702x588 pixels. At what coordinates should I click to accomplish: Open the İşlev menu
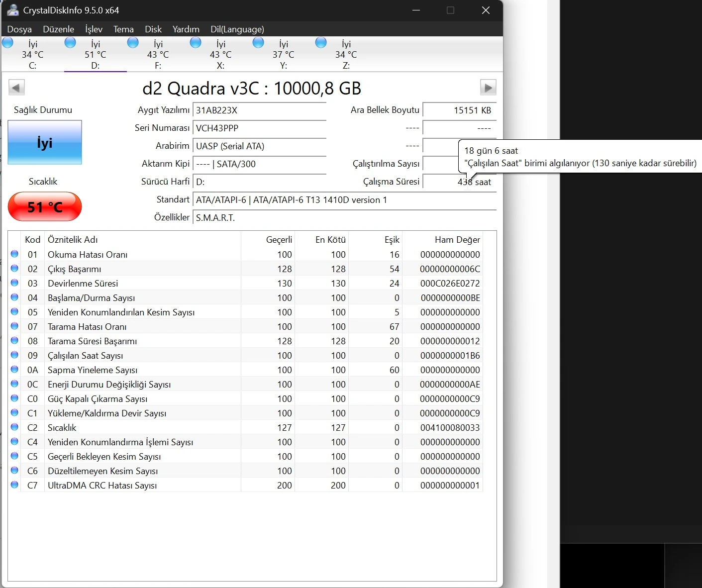94,29
